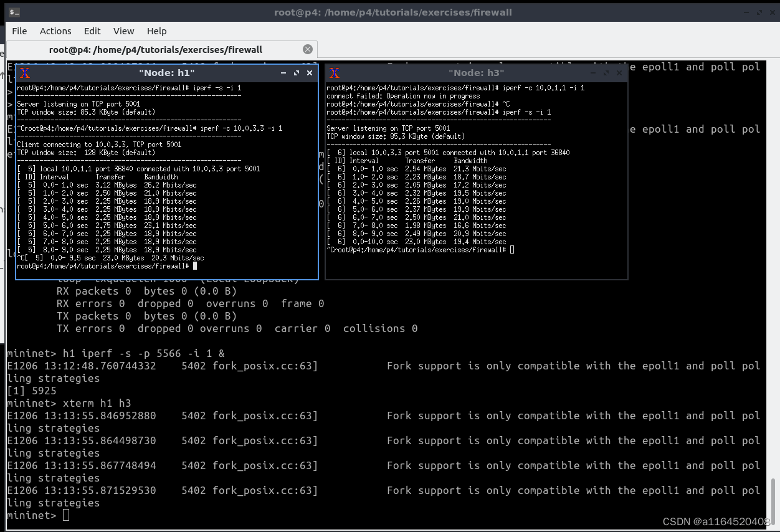780x532 pixels.
Task: Open the Help menu
Action: pos(156,31)
